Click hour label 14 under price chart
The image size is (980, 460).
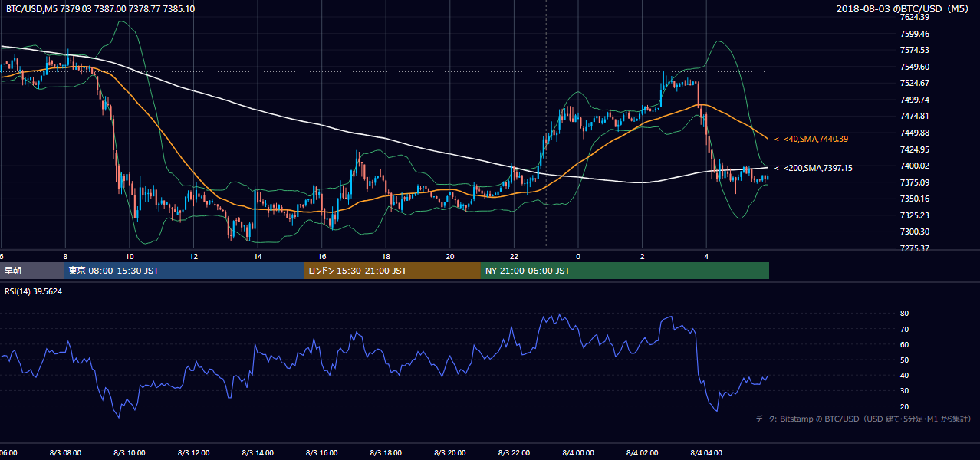coord(258,256)
